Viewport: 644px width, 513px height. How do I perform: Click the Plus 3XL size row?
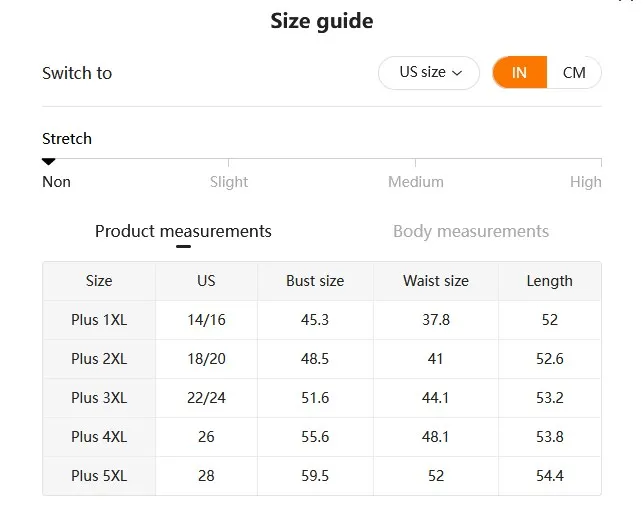click(x=99, y=398)
